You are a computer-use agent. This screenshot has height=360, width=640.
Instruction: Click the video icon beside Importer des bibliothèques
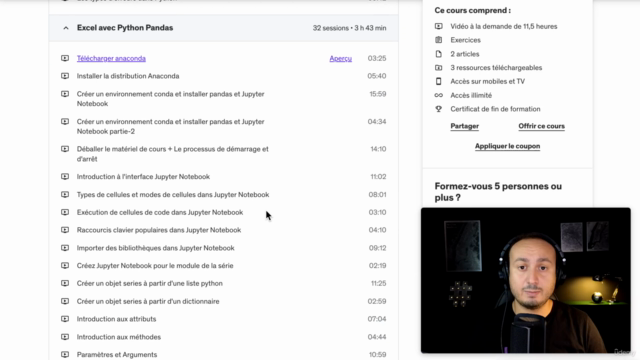[x=65, y=248]
